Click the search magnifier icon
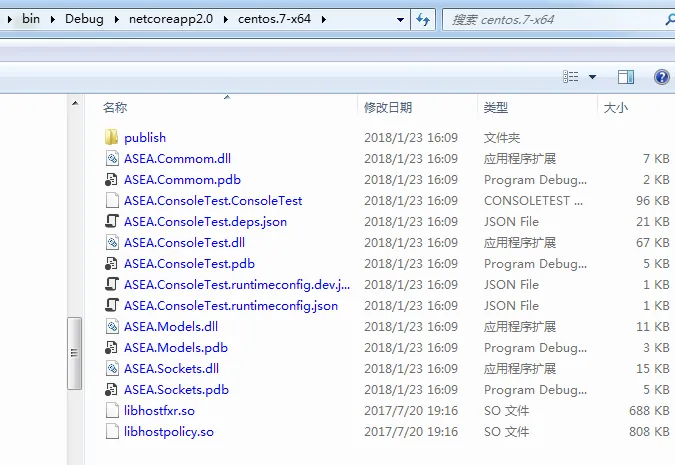This screenshot has height=465, width=675. click(x=670, y=19)
